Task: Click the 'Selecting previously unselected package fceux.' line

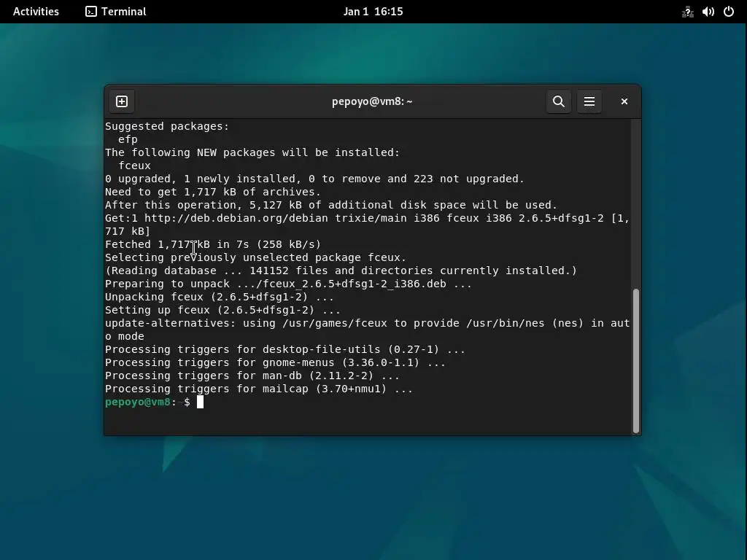Action: [256, 257]
